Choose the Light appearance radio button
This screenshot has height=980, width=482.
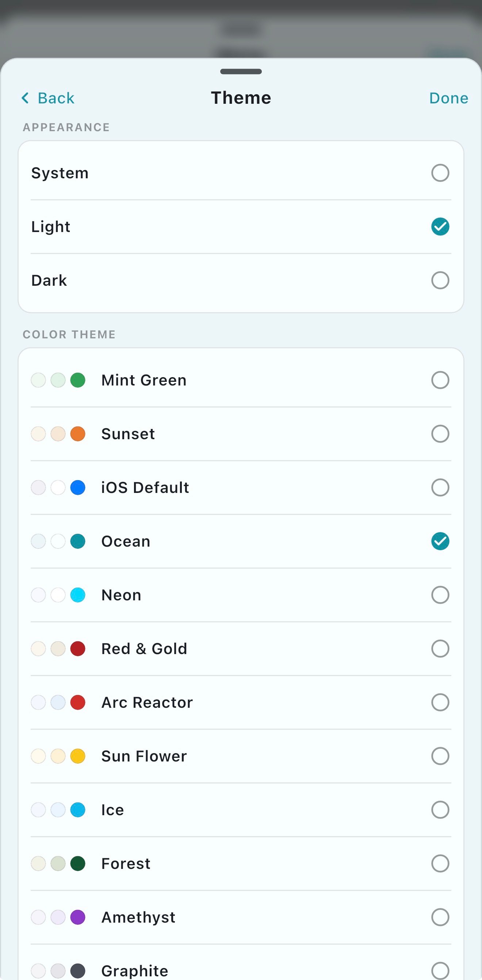click(x=440, y=227)
